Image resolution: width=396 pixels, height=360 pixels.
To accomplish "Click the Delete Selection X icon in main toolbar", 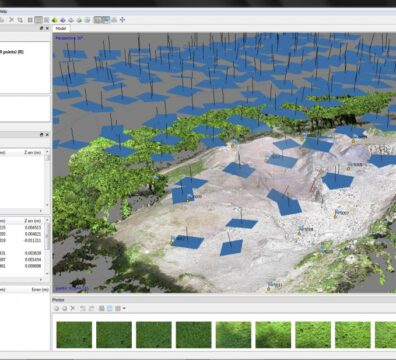I will pos(12,20).
